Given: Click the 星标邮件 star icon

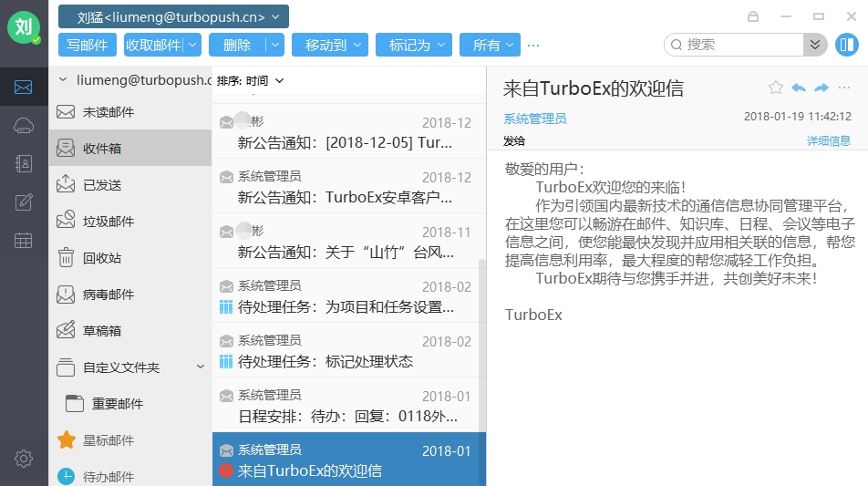Looking at the screenshot, I should (66, 439).
